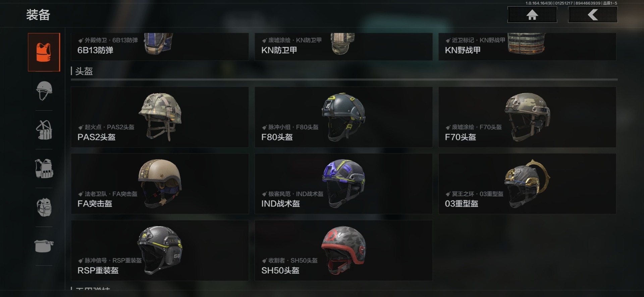Image resolution: width=644 pixels, height=297 pixels.
Task: Open the PAS2头盔 helmet card
Action: click(x=160, y=117)
